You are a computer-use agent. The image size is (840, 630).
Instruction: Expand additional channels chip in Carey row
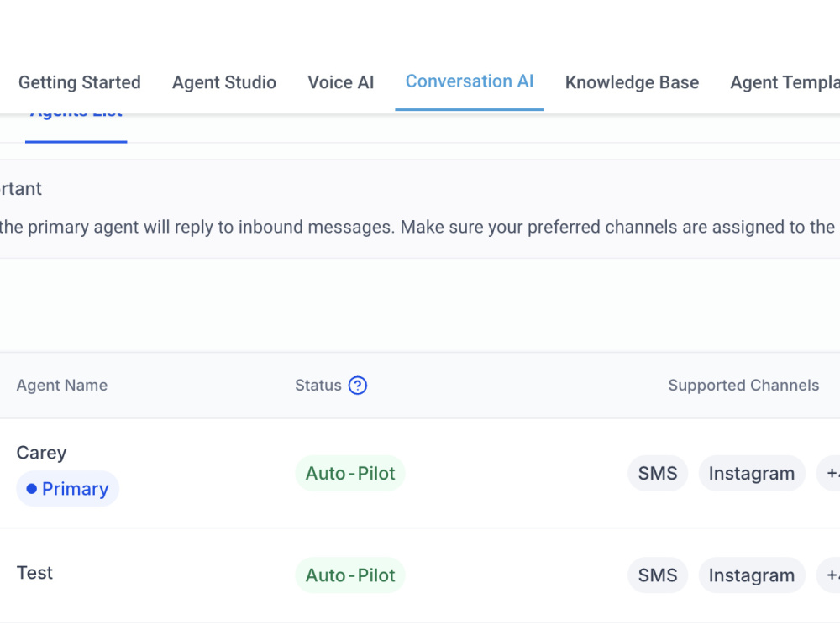click(829, 474)
